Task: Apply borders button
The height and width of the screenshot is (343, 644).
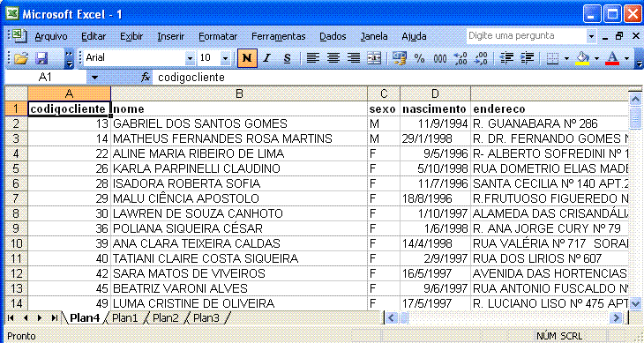Action: coord(553,59)
